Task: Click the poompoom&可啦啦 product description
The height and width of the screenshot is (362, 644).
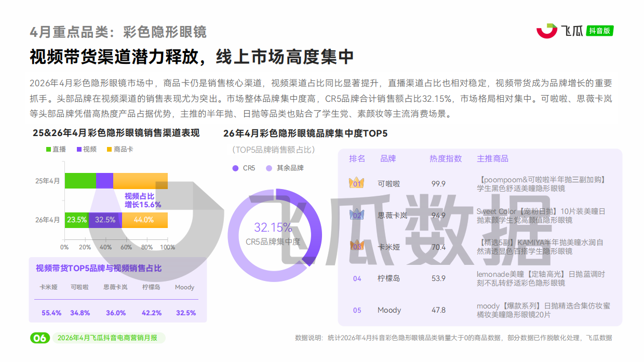Action: [x=541, y=184]
